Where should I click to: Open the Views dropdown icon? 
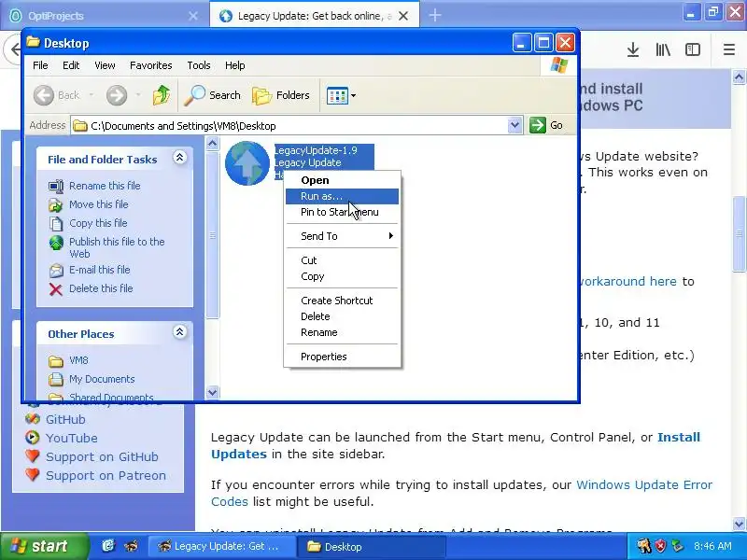pyautogui.click(x=341, y=95)
